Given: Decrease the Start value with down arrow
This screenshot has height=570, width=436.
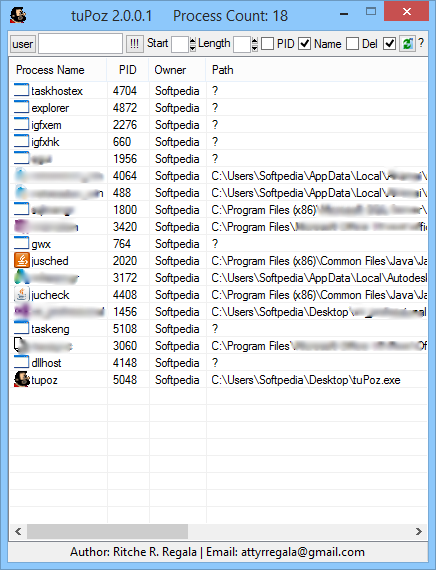Looking at the screenshot, I should click(193, 48).
